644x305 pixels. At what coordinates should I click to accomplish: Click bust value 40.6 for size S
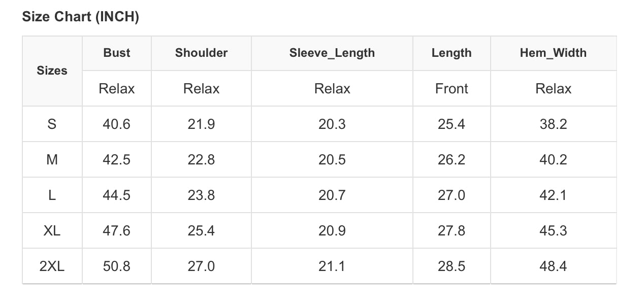tap(117, 124)
